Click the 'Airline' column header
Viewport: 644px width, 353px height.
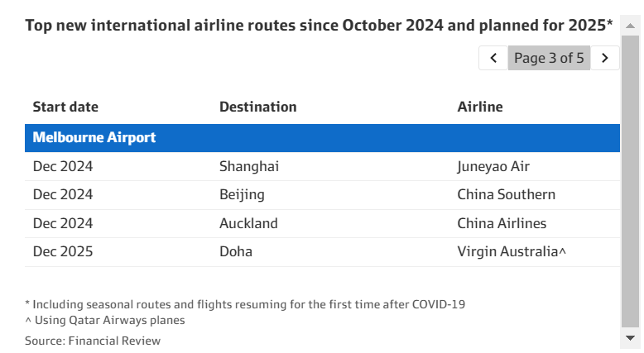(x=480, y=107)
